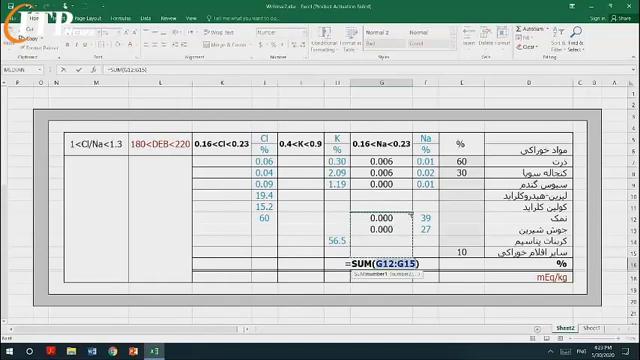Confirm formula with the checkmark icon
Image resolution: width=640 pixels, height=360 pixels.
point(79,70)
